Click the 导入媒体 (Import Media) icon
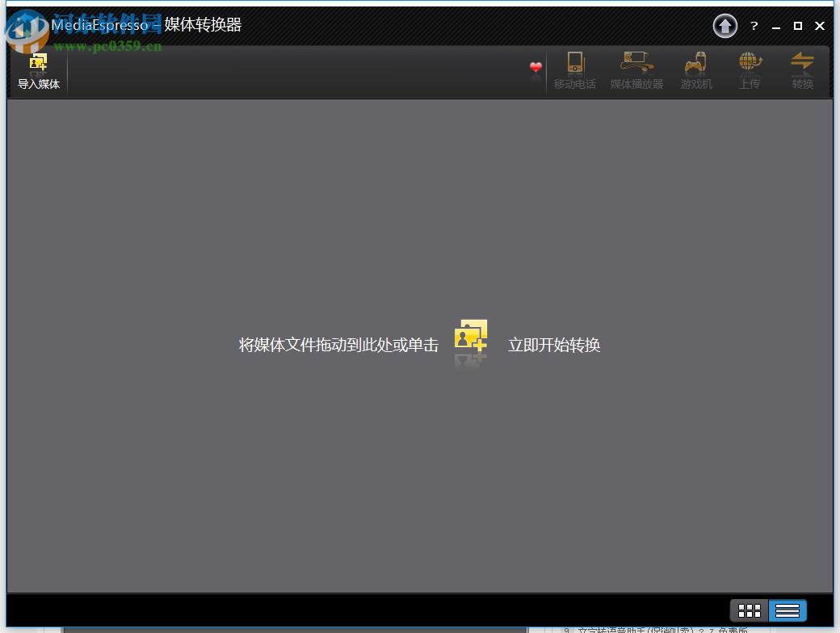The image size is (840, 633). (x=38, y=69)
